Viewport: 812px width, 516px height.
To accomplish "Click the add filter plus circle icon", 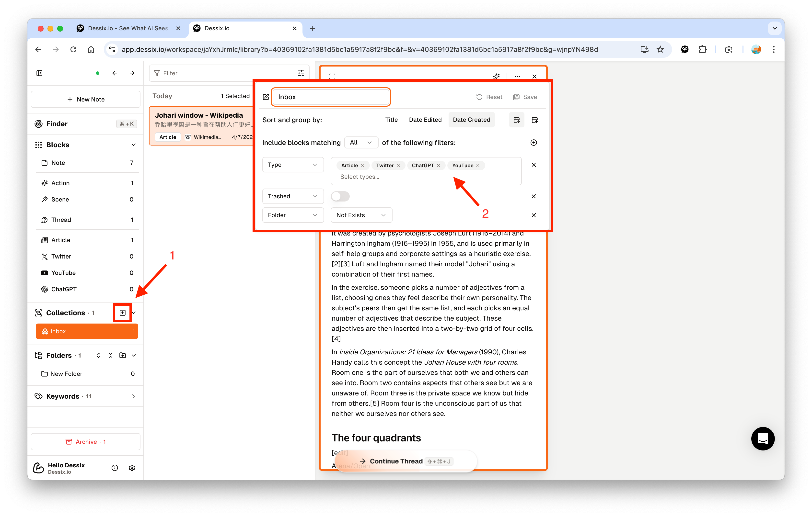I will click(534, 143).
